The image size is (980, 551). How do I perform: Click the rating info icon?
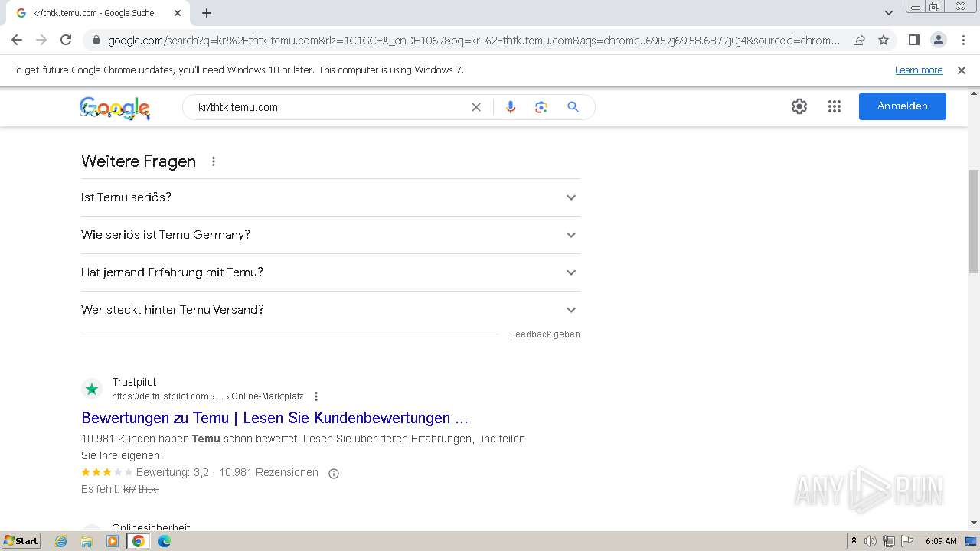tap(334, 474)
